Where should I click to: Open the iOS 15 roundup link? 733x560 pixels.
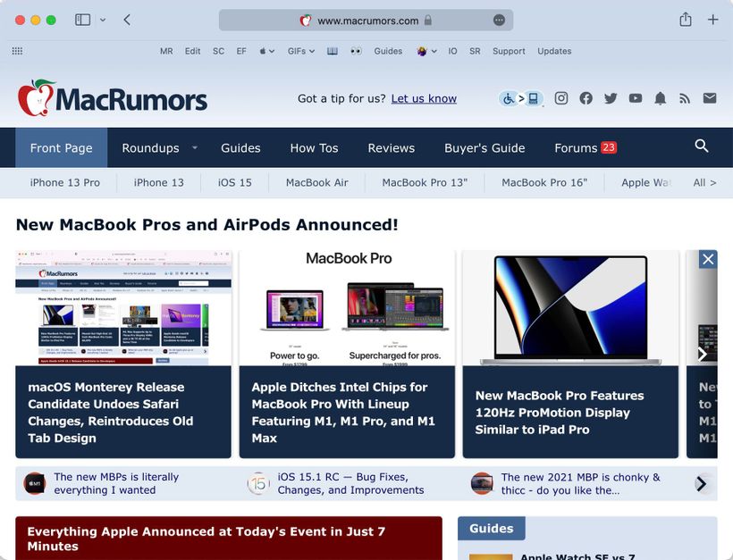point(235,182)
